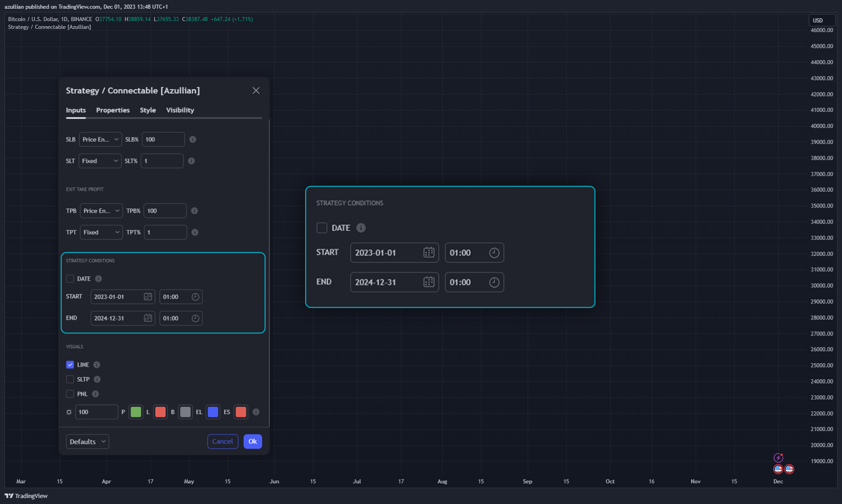Tick DATE checkbox in enlarged preview panel
This screenshot has height=504, width=842.
pos(322,228)
